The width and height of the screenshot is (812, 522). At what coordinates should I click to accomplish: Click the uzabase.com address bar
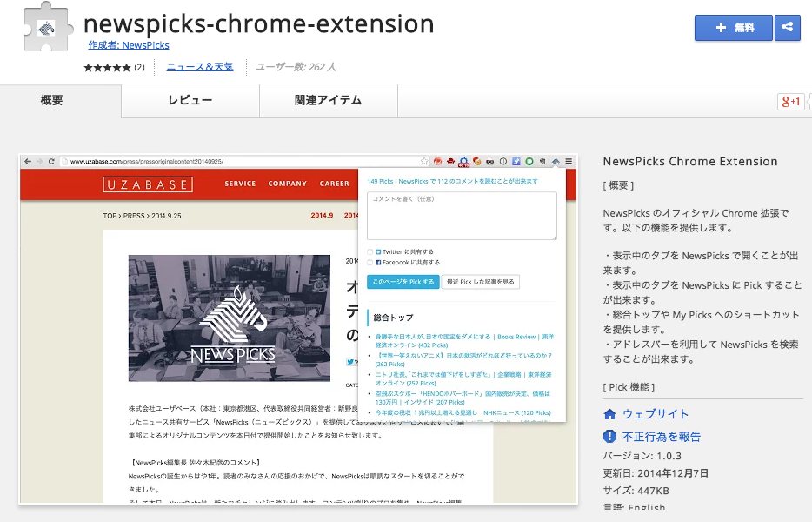coord(244,161)
